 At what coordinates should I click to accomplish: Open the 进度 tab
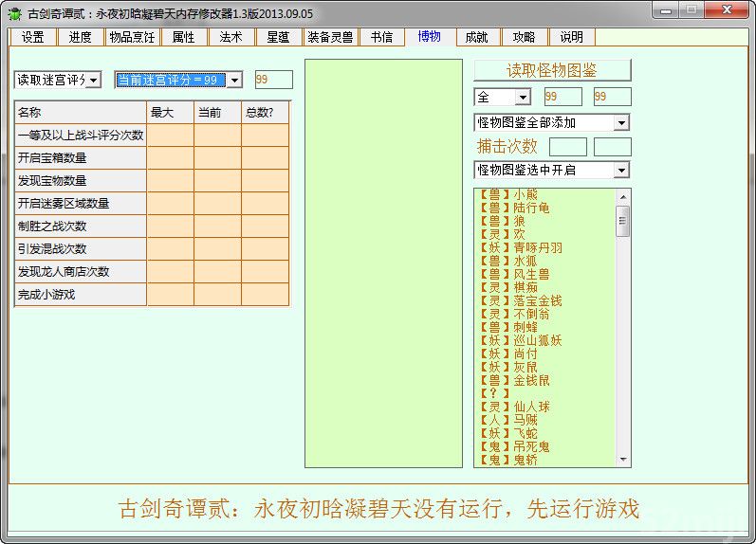click(x=80, y=37)
